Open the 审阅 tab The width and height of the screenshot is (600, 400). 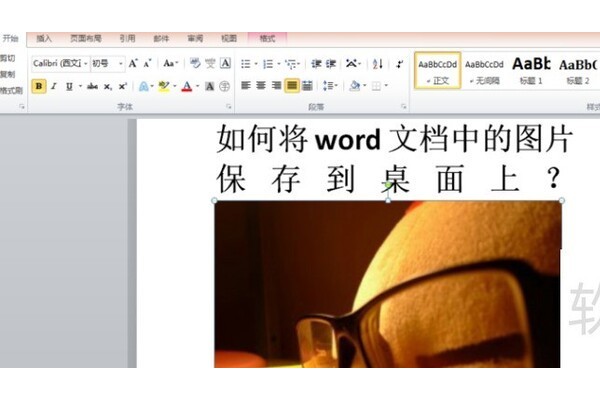tap(195, 38)
